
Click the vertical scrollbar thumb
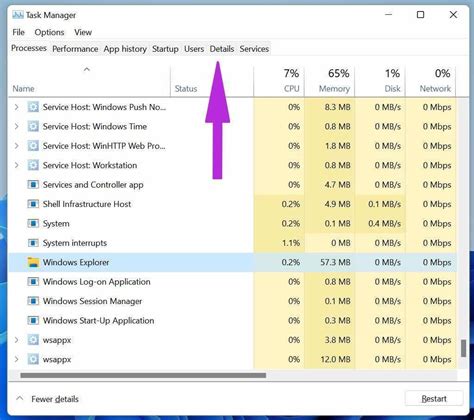pos(463,348)
